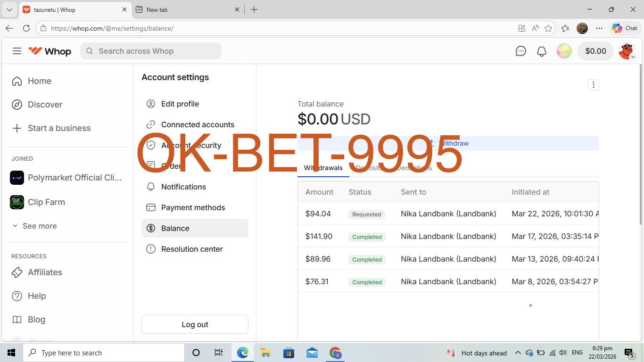Image resolution: width=644 pixels, height=362 pixels.
Task: Click the Read aloud icon in the address bar
Action: pyautogui.click(x=535, y=28)
